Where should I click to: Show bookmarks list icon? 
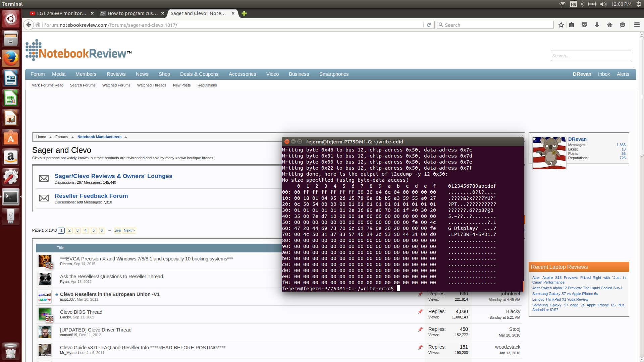572,25
